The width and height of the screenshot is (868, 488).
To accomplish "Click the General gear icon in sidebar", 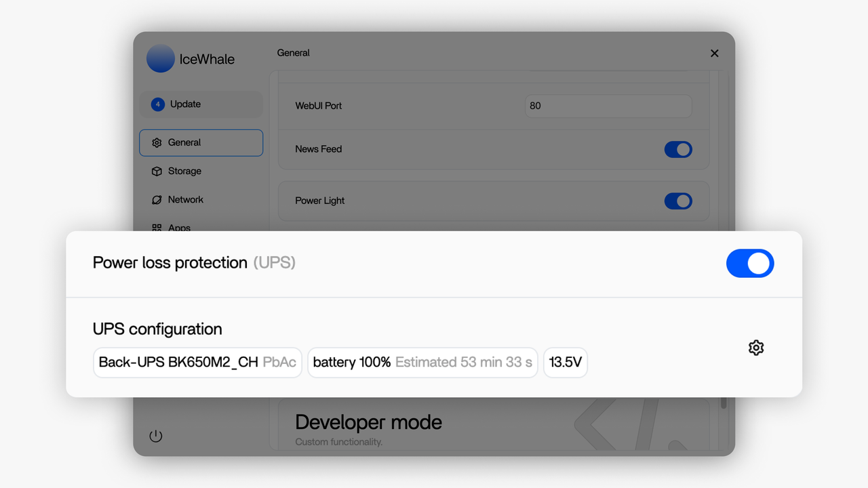I will pos(157,143).
